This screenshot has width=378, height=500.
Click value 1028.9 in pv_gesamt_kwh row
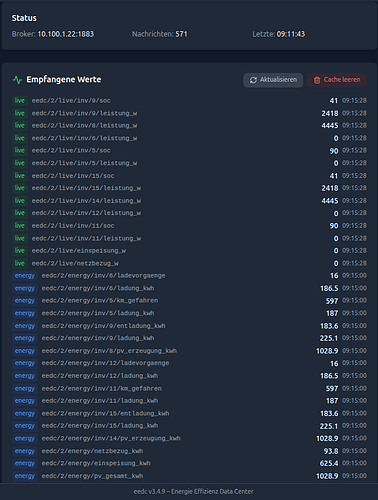[327, 476]
